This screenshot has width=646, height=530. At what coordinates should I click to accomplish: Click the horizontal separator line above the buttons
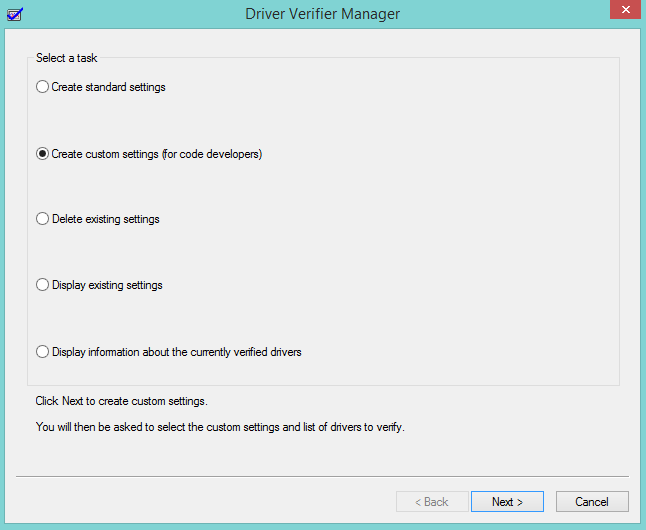tap(322, 476)
